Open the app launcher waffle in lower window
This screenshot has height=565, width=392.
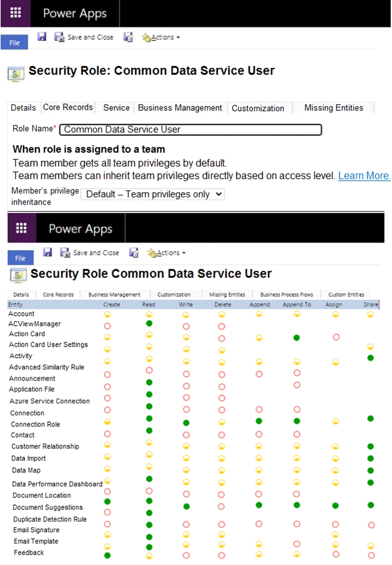coord(21,228)
